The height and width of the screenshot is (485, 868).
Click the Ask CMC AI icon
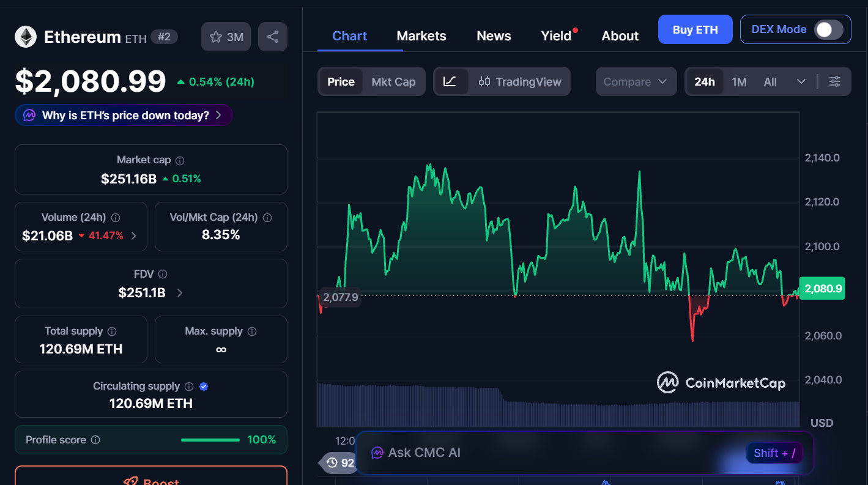378,452
